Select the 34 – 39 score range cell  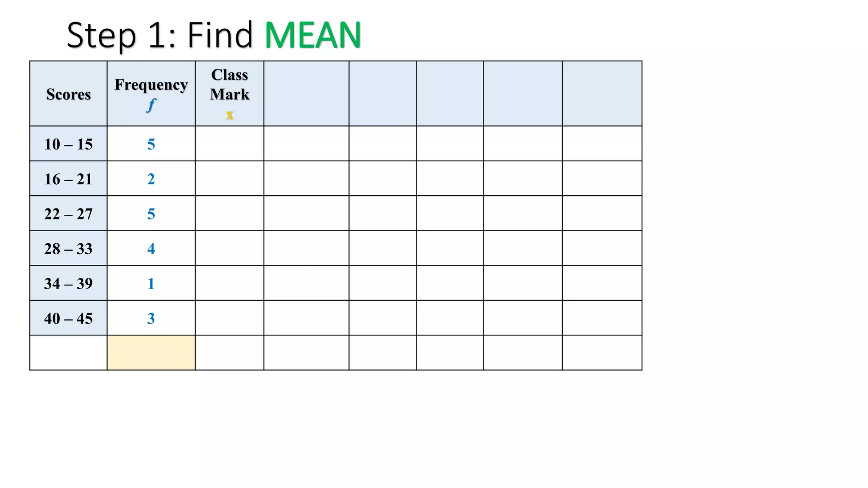point(68,283)
